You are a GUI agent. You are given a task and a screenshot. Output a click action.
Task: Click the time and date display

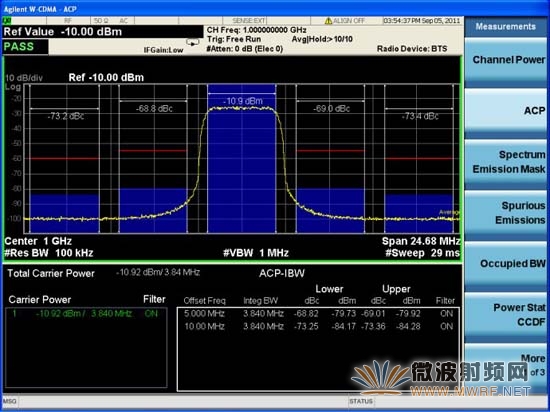click(x=422, y=21)
